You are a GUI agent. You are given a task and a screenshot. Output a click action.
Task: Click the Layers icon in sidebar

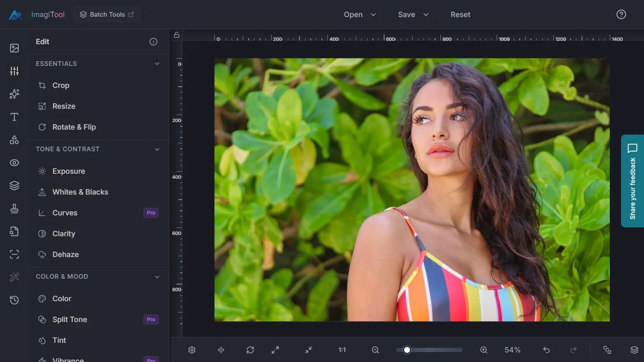coord(14,186)
